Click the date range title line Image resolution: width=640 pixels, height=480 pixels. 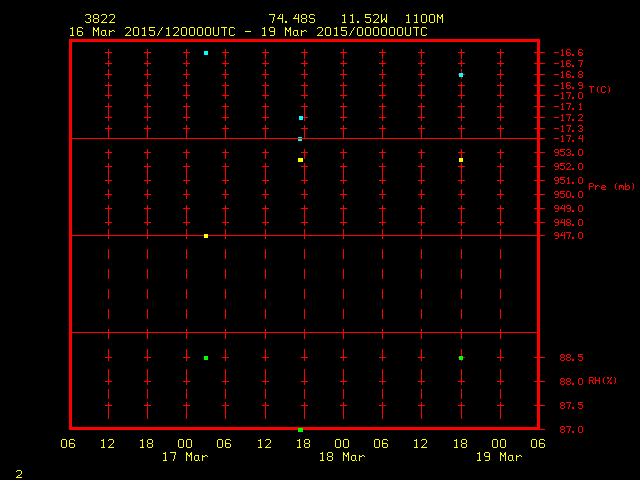click(248, 31)
